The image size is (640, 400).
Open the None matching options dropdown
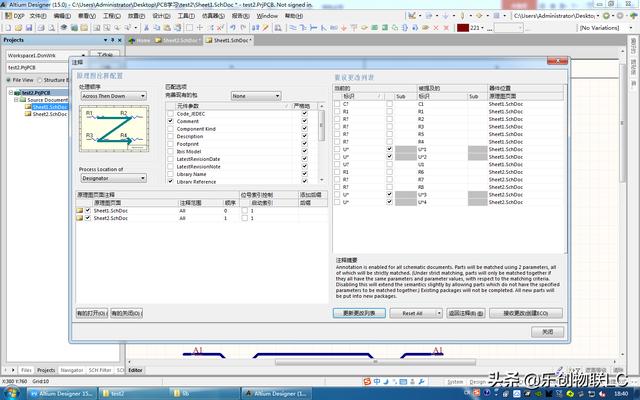pyautogui.click(x=256, y=96)
